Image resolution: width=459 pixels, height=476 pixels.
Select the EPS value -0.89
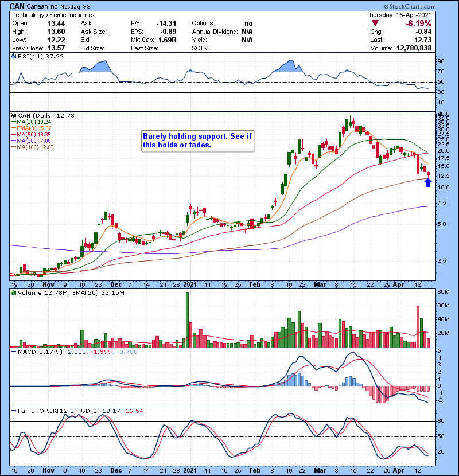click(x=168, y=32)
